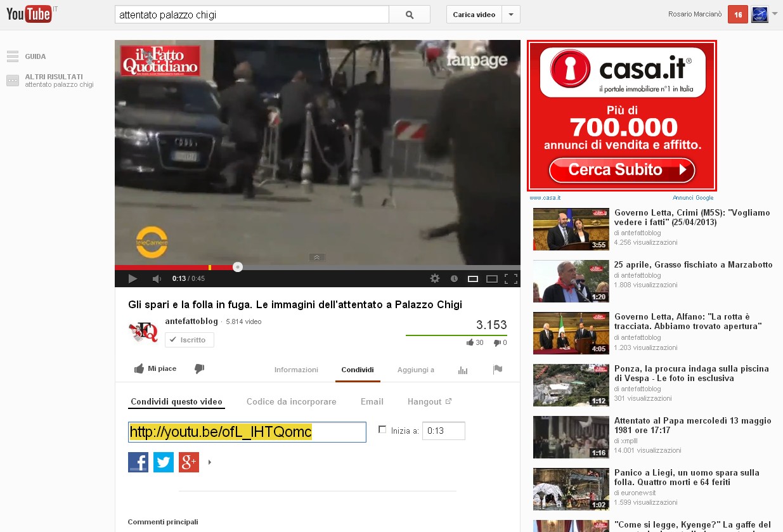Screen dimensions: 783x532
Task: Open thumbnail for 'Governo Letta, Alfano' video
Action: pos(571,334)
